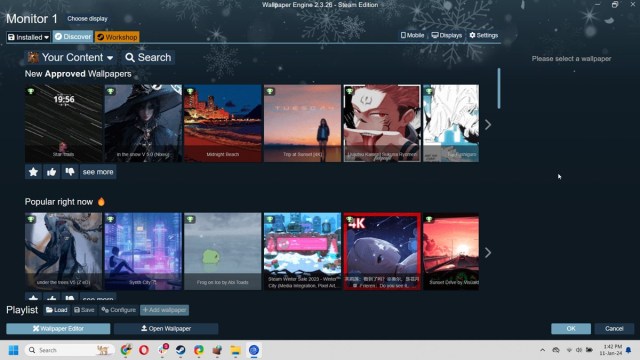
Task: Click the Search button with magnifier
Action: point(148,58)
